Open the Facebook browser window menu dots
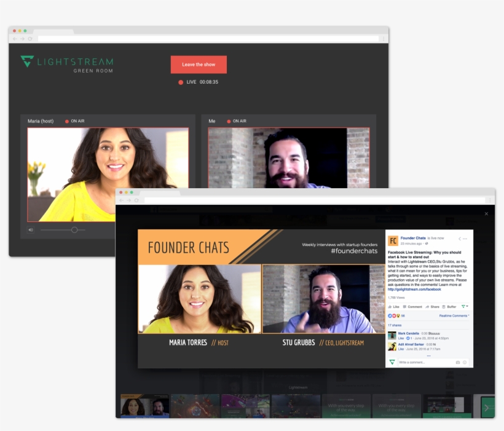 [490, 200]
